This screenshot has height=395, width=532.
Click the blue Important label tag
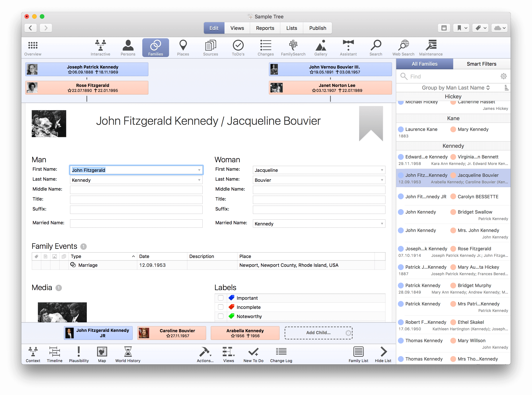231,298
